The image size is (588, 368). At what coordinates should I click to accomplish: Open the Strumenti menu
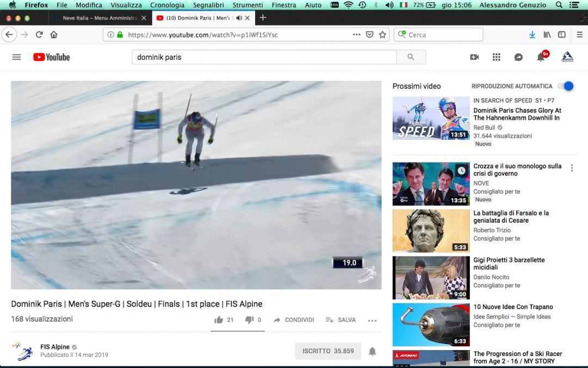pos(247,5)
